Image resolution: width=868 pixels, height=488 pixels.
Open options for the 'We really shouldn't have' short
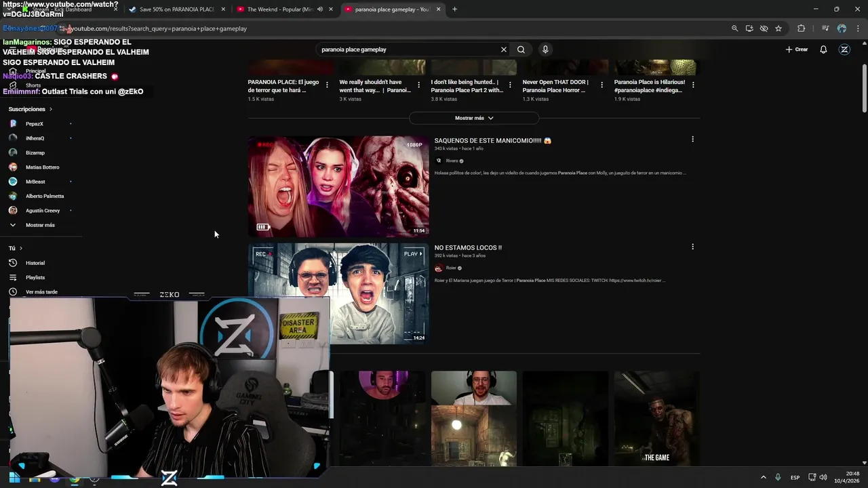(x=418, y=85)
